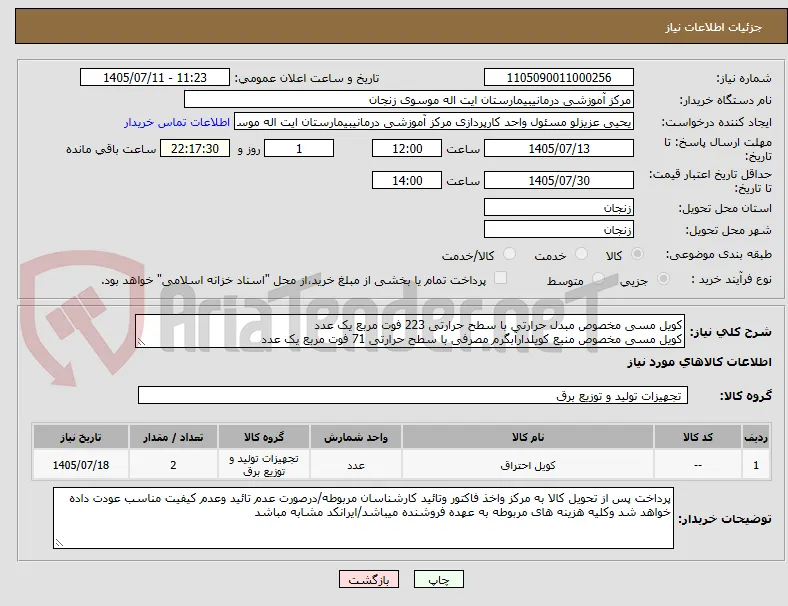The image size is (788, 606).
Task: Click the جزئیات اطلاعات نیاز page header
Action: [714, 27]
